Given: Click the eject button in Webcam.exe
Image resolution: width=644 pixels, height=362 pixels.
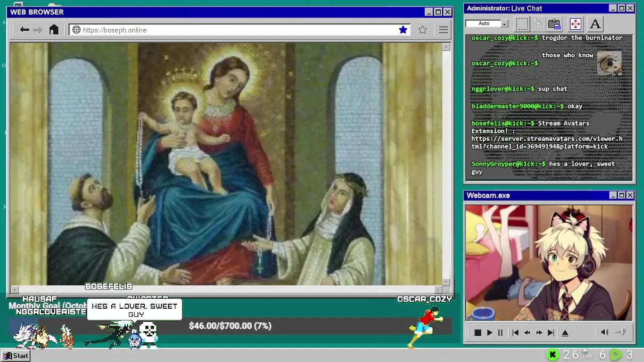Looking at the screenshot, I should click(565, 332).
